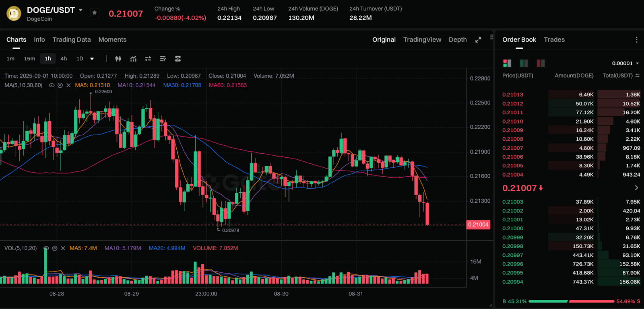The height and width of the screenshot is (309, 644).
Task: Show only buy orders in order book
Action: [524, 63]
